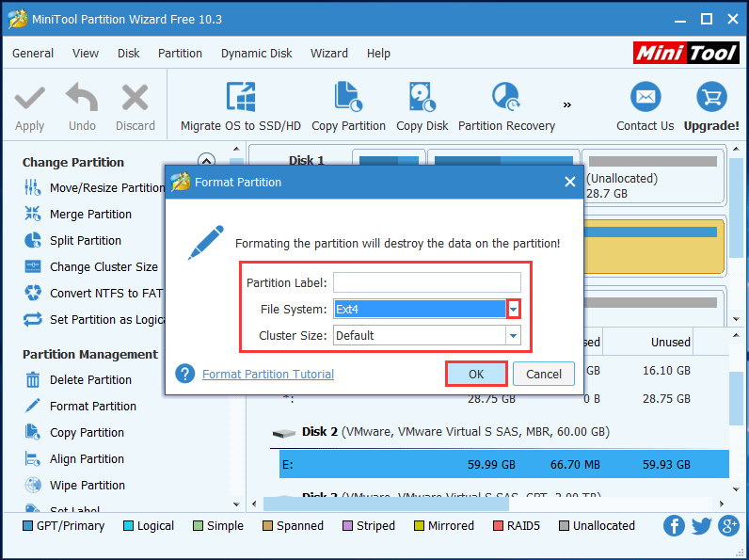Cancel the Format Partition dialog
The width and height of the screenshot is (749, 560).
tap(544, 374)
